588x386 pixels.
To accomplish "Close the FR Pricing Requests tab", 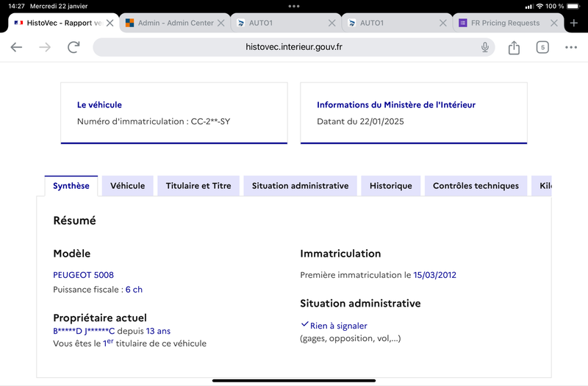I will pyautogui.click(x=554, y=24).
